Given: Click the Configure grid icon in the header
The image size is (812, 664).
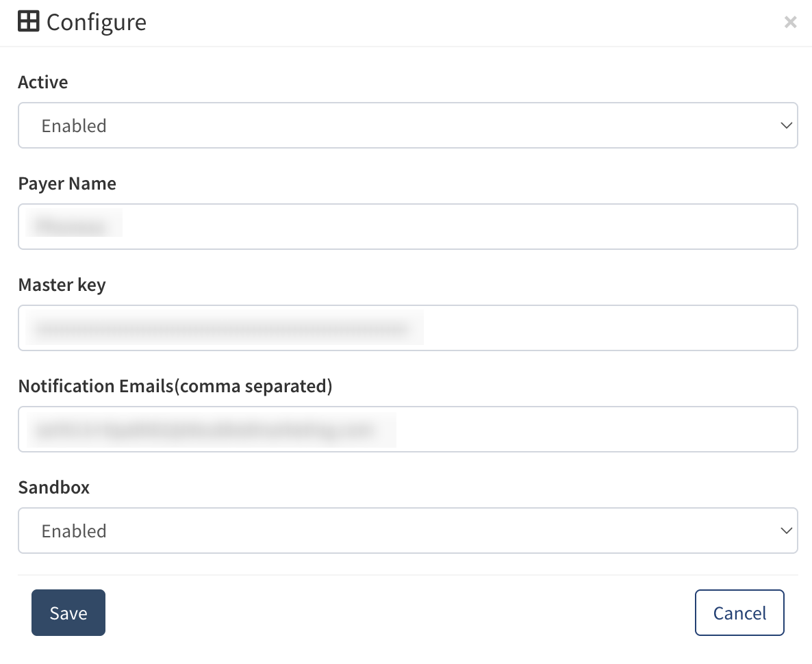Looking at the screenshot, I should [29, 21].
